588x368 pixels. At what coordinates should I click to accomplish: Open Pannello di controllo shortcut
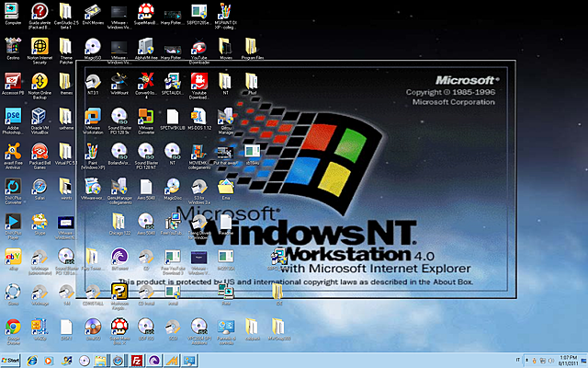226,330
